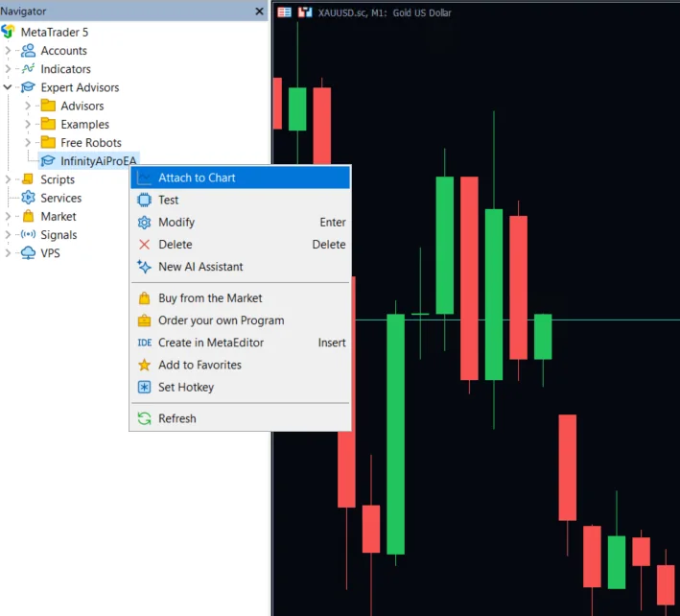Click the Add to Favorites star icon

point(144,365)
